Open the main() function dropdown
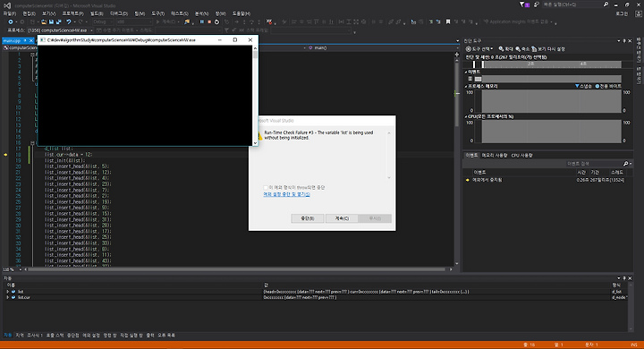 click(x=382, y=47)
